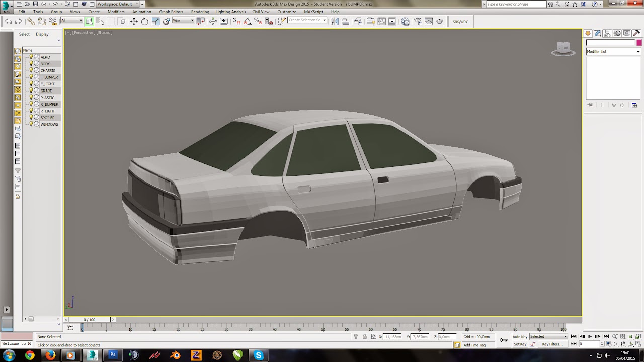Click the pink object color swatch
Screen dimensions: 644x362
click(639, 43)
